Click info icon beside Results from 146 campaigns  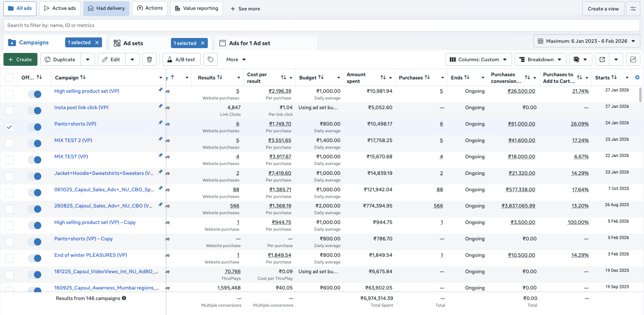(124, 298)
